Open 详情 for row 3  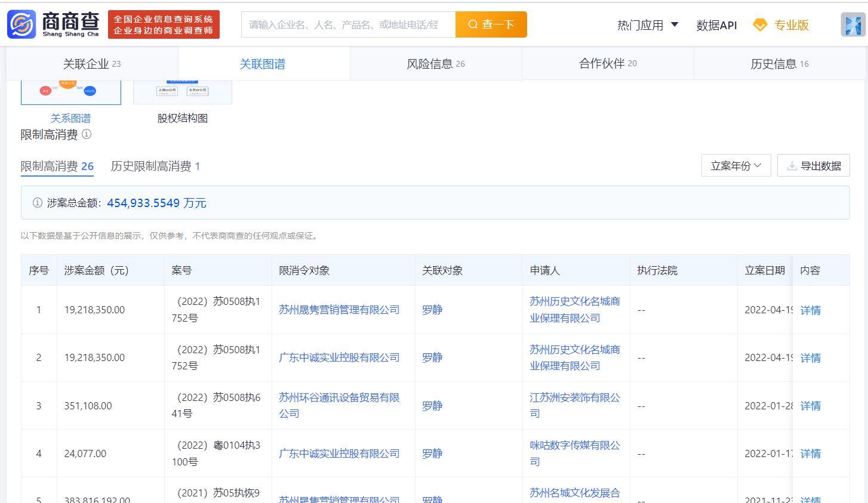point(811,406)
